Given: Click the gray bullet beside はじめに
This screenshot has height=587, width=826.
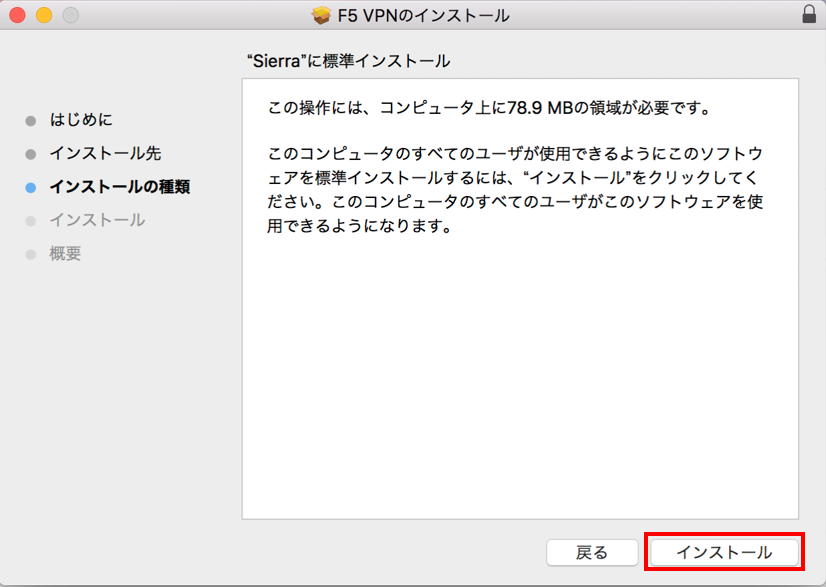Looking at the screenshot, I should pos(31,121).
